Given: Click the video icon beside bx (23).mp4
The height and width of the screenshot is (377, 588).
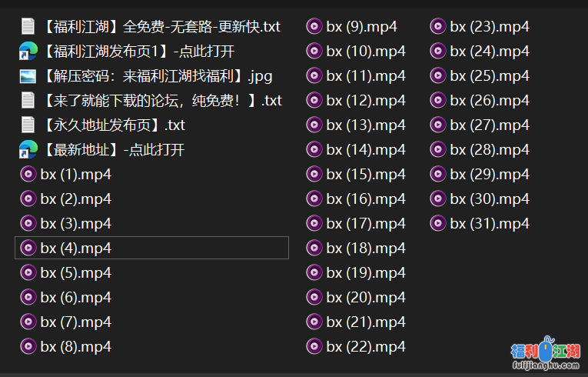Looking at the screenshot, I should point(437,27).
